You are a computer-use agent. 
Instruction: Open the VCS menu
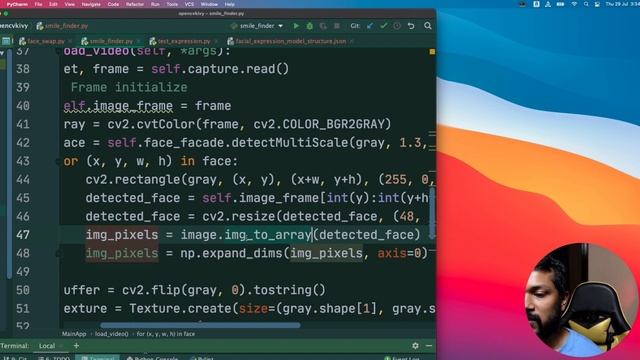(189, 4)
